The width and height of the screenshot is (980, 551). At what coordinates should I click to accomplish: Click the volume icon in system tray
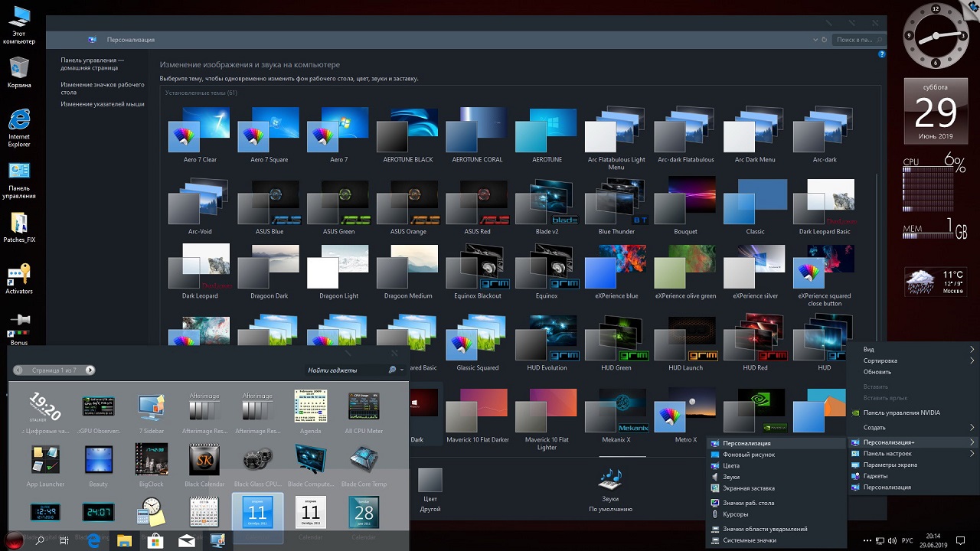pos(893,540)
